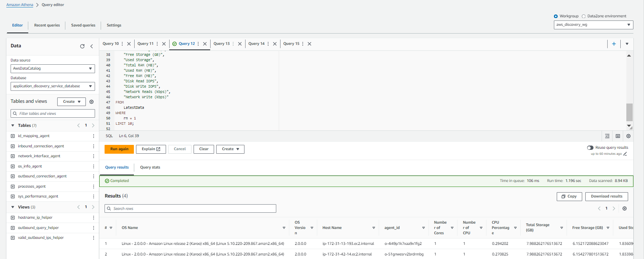Open the Database selection dropdown
The height and width of the screenshot is (259, 644).
tap(53, 86)
